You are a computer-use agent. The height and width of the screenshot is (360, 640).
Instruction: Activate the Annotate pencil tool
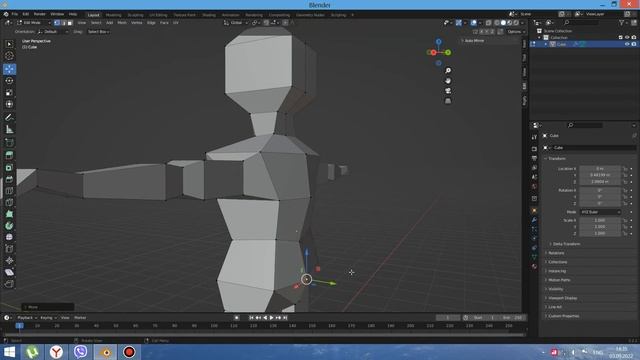tap(9, 118)
